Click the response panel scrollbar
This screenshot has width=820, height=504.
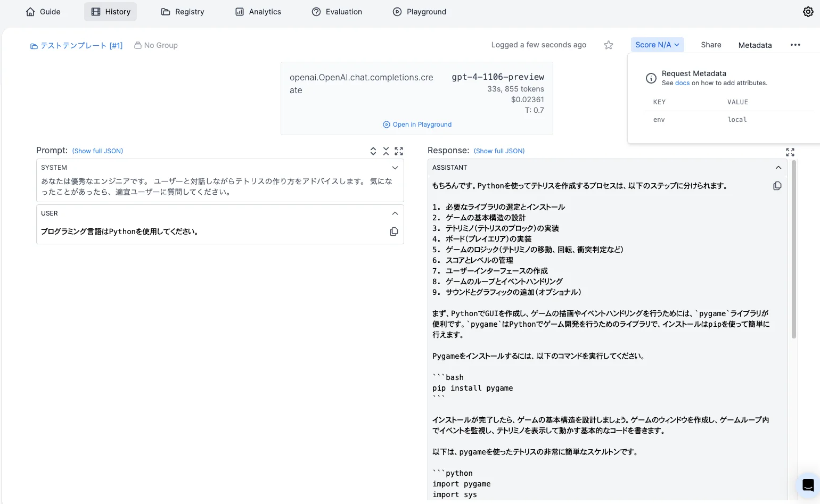pyautogui.click(x=794, y=249)
